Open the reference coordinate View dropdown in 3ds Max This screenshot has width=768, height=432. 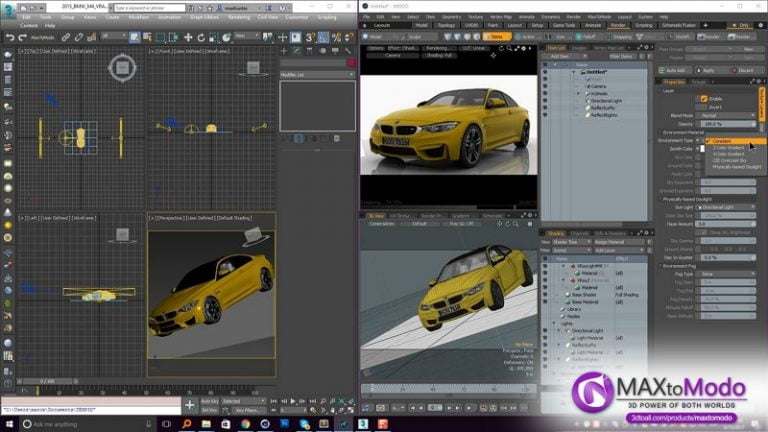[246, 36]
